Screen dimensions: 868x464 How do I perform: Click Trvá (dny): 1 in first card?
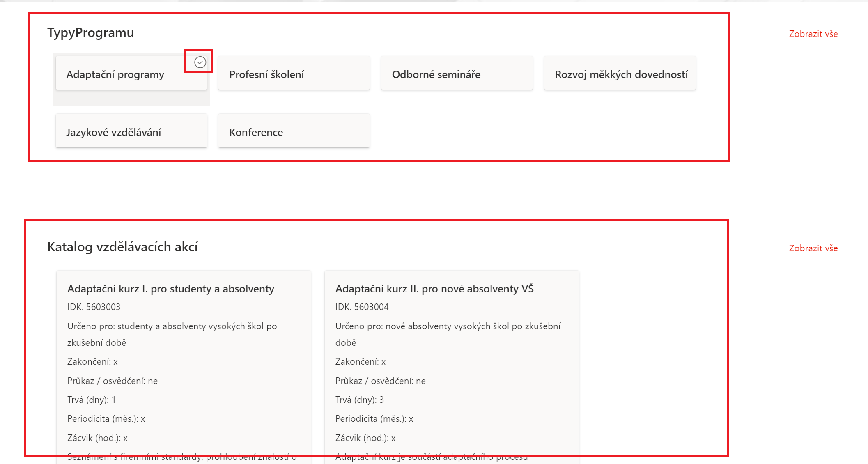click(x=91, y=400)
